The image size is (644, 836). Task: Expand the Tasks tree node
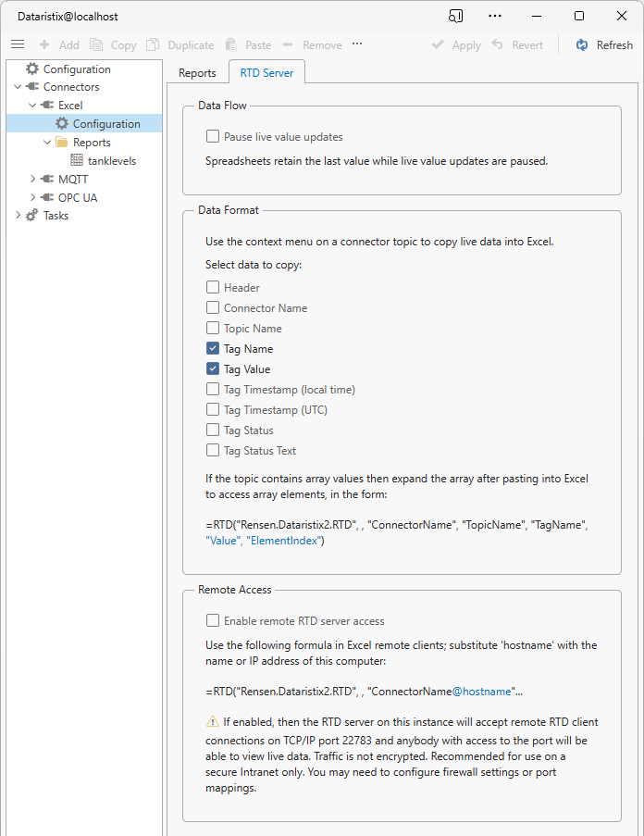pos(18,216)
